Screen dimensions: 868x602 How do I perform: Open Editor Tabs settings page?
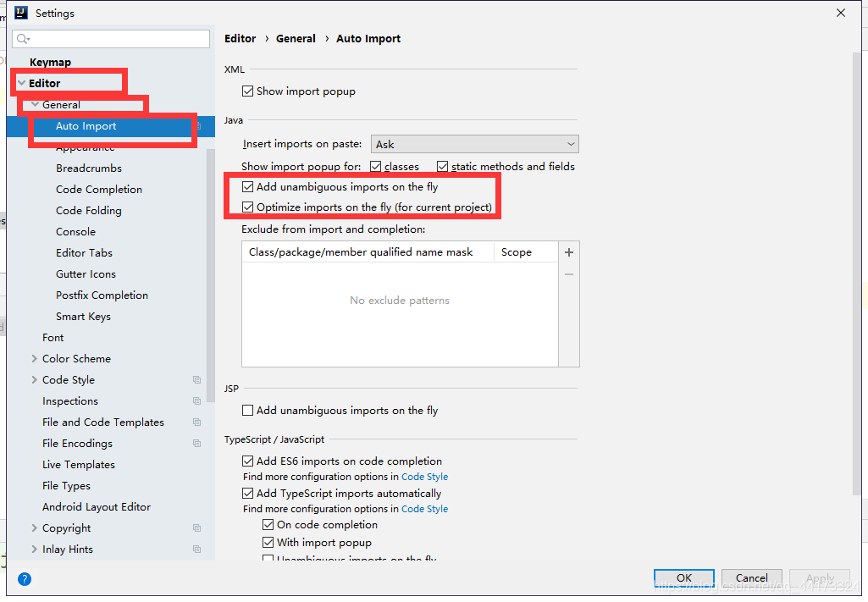(84, 253)
